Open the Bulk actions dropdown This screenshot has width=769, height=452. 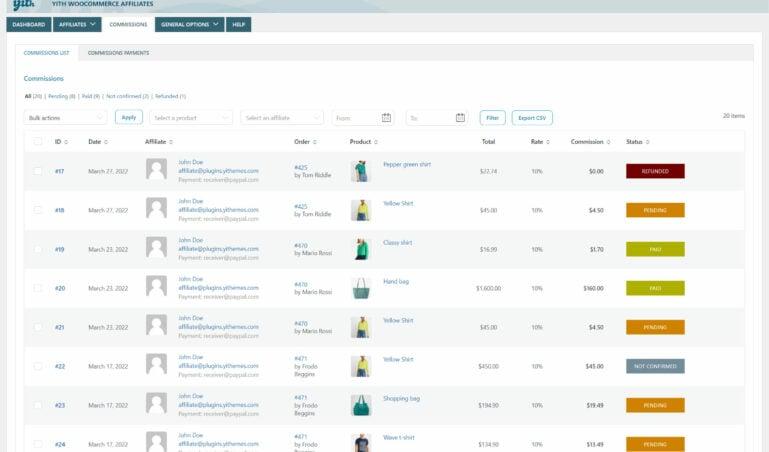[65, 118]
